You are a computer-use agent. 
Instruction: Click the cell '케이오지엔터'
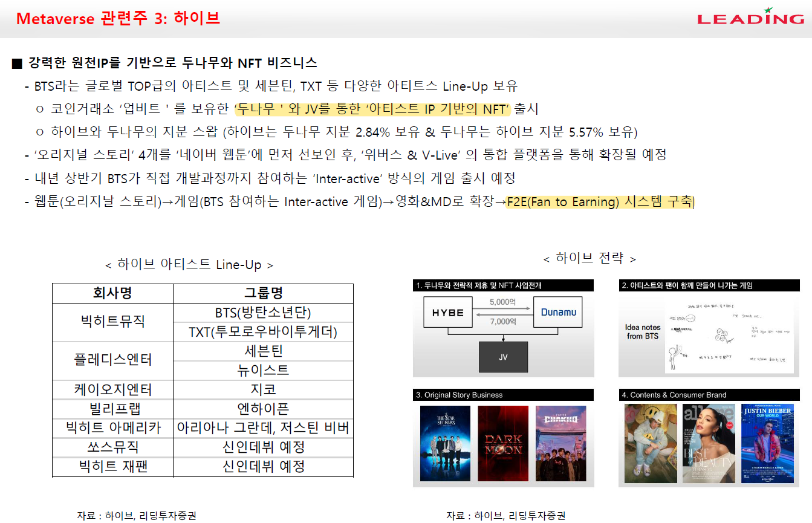(x=112, y=390)
